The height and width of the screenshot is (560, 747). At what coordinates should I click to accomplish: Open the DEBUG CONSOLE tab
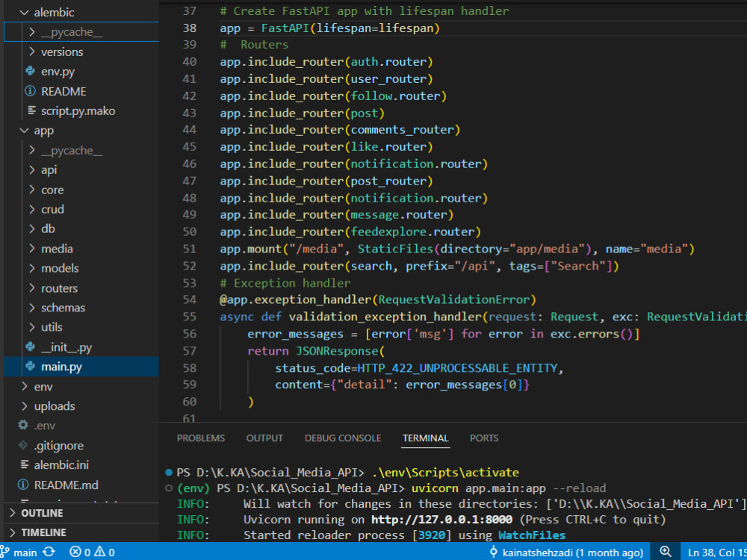click(x=343, y=438)
